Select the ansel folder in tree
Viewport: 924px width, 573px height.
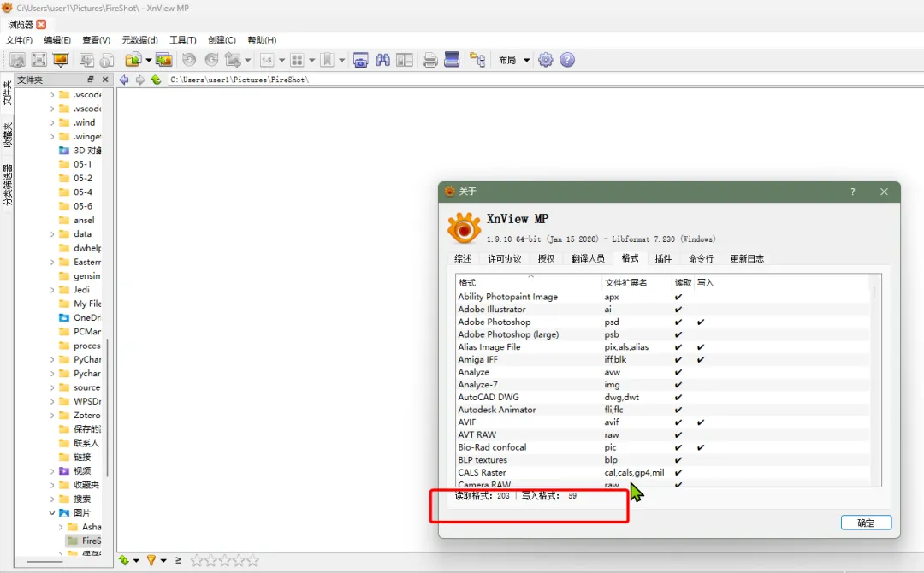point(77,221)
